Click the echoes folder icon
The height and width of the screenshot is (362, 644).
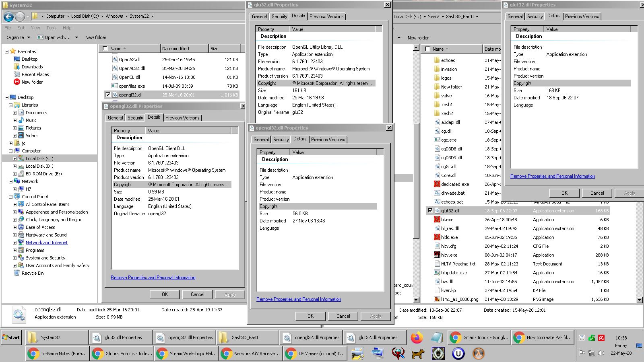[437, 60]
